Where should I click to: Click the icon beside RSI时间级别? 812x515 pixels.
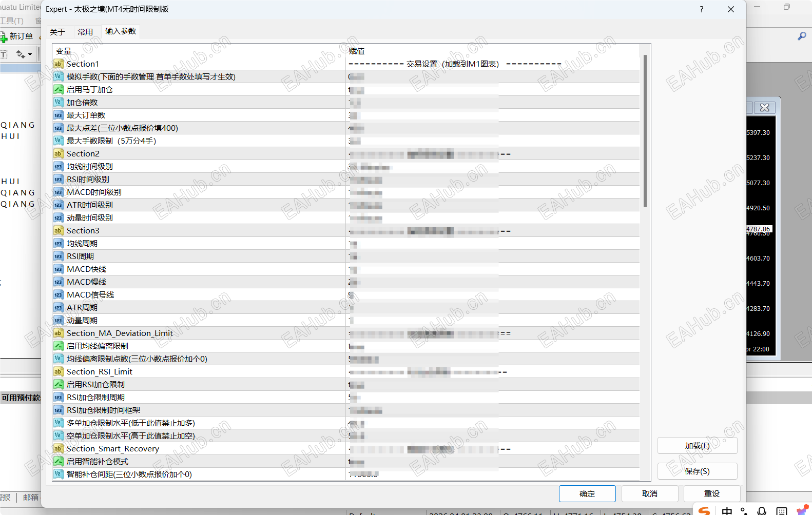[58, 179]
